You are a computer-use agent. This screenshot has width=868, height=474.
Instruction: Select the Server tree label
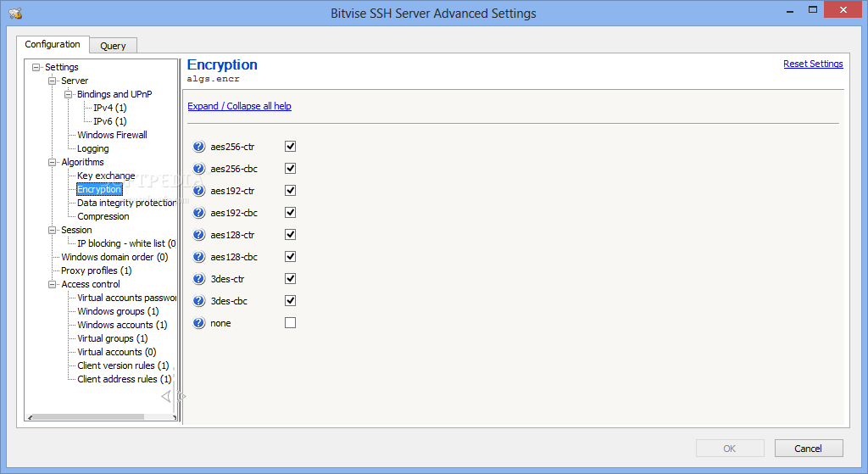tap(75, 81)
